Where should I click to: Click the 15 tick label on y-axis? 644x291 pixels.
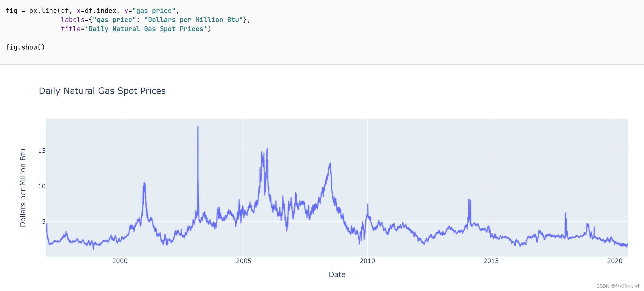point(42,151)
